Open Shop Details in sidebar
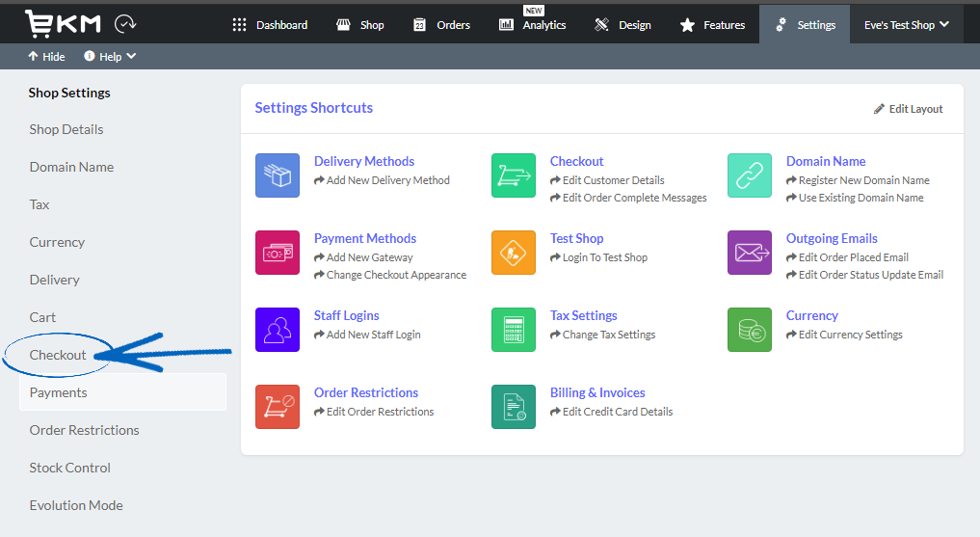This screenshot has width=980, height=537. tap(66, 129)
